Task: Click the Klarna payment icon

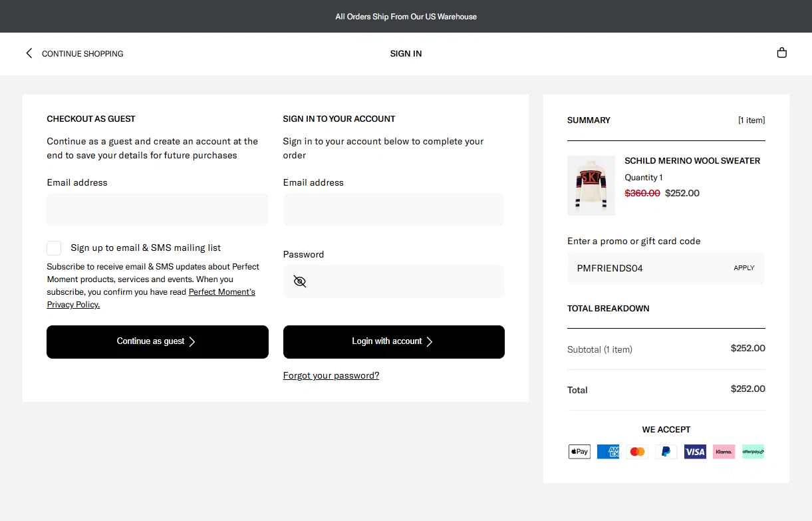Action: tap(724, 452)
